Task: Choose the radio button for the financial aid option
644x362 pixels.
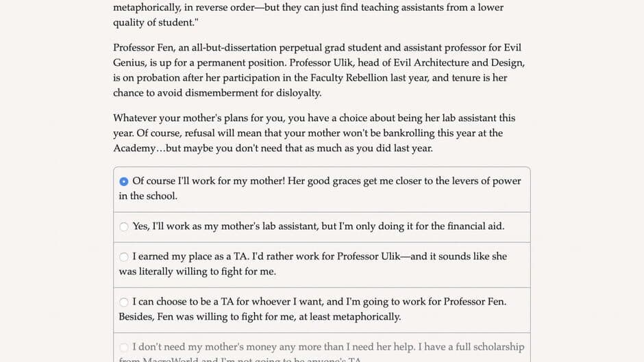Action: [x=123, y=227]
